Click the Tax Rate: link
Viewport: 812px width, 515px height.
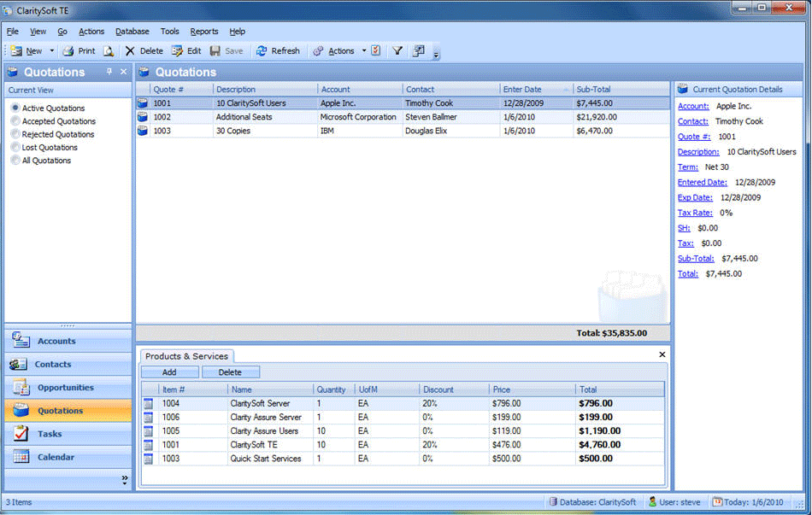[695, 213]
